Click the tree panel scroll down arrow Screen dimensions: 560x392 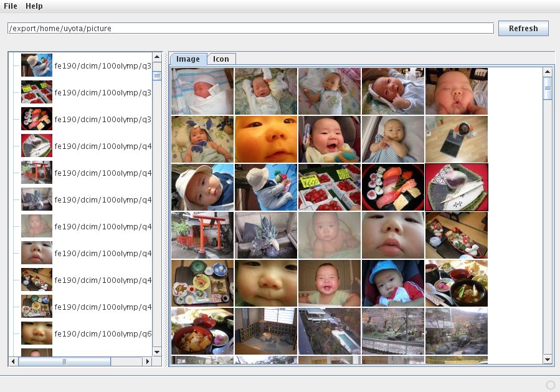click(x=157, y=351)
